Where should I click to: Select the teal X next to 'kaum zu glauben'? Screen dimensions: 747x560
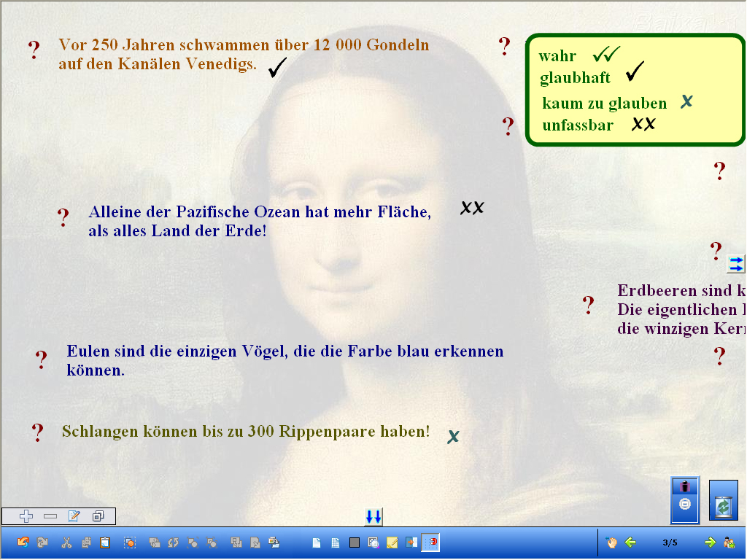[x=686, y=101]
